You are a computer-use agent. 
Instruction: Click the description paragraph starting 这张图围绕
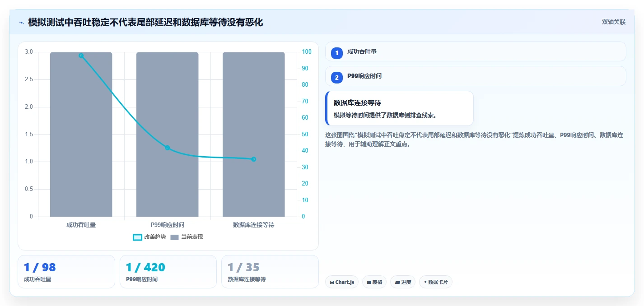click(474, 140)
